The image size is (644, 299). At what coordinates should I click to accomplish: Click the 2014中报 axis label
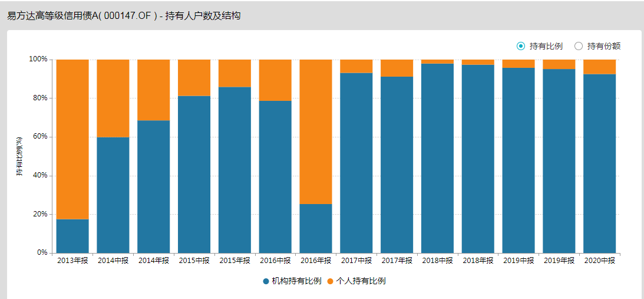pos(113,261)
